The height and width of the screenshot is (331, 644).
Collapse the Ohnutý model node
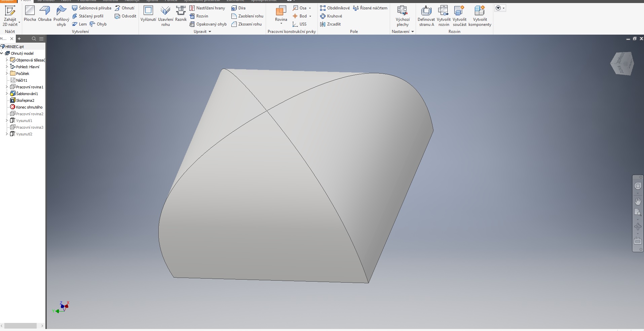[2, 53]
